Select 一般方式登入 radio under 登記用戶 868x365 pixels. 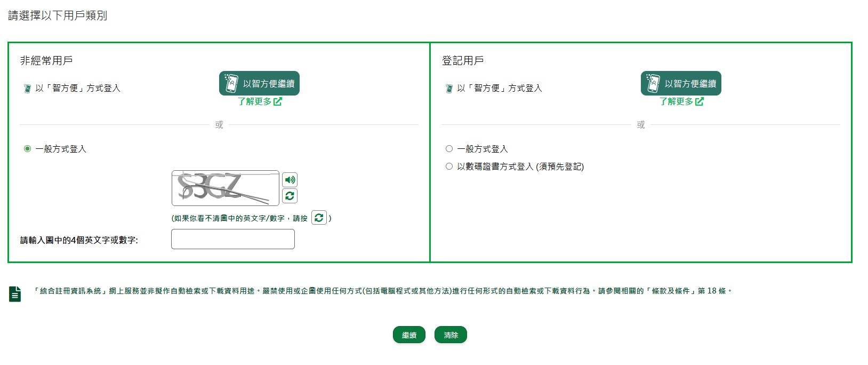coord(449,149)
